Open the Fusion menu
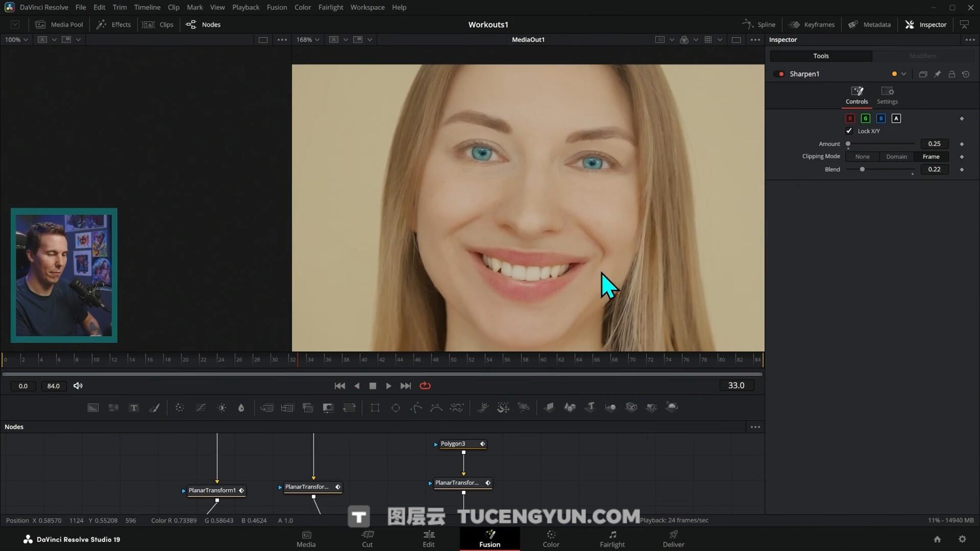Screen dimensions: 980x551 [x=277, y=7]
